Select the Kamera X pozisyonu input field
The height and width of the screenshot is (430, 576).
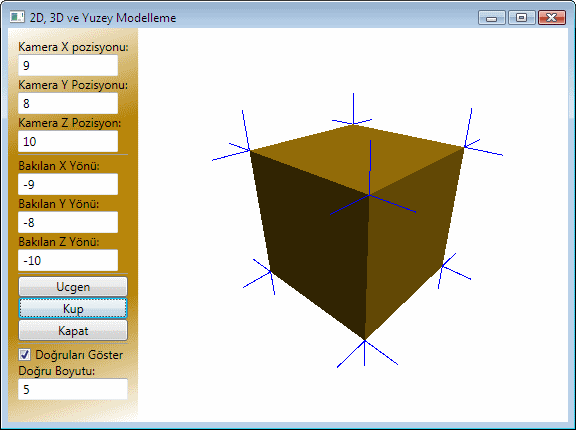68,65
